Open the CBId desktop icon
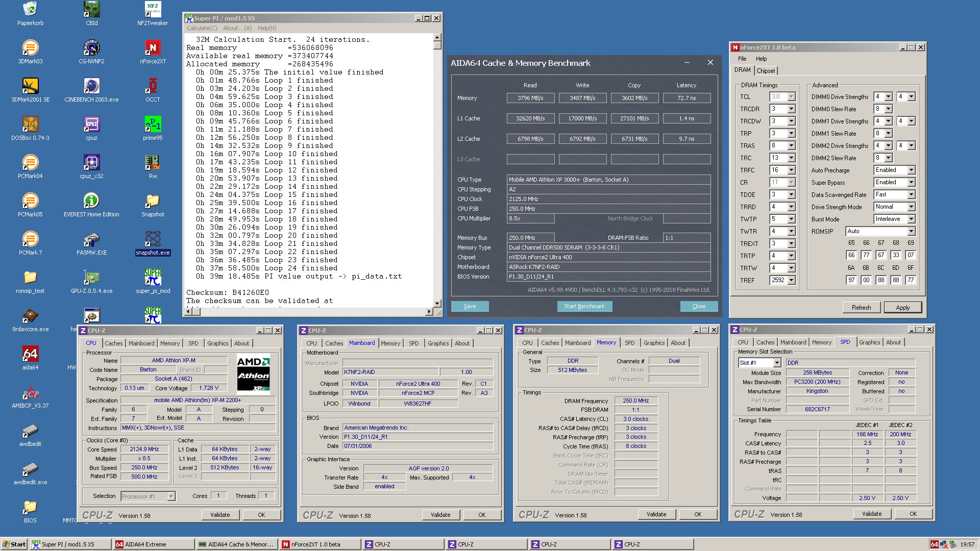This screenshot has height=551, width=980. [91, 14]
